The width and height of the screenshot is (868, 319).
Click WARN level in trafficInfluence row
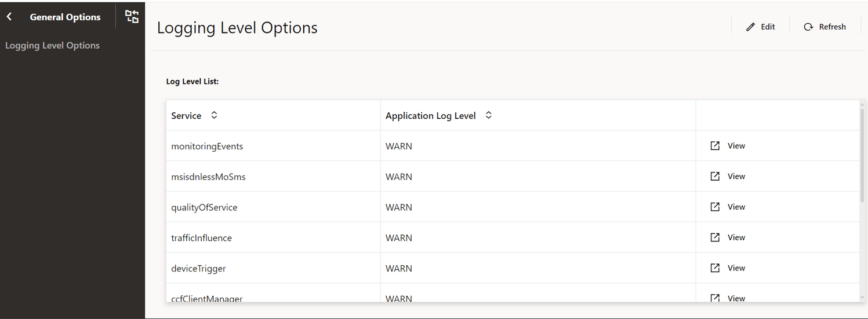click(x=399, y=238)
